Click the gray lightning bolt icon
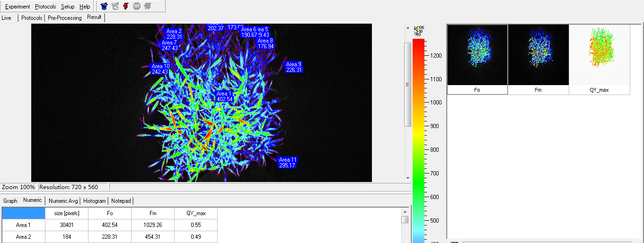The height and width of the screenshot is (243, 644). click(x=148, y=6)
